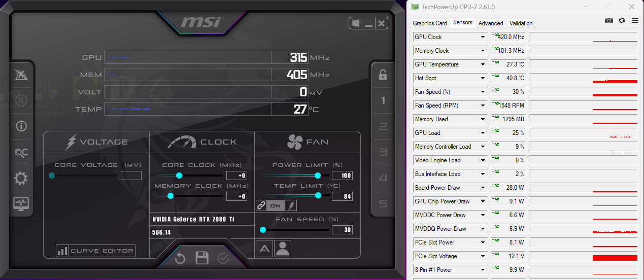Open the Fan Speed (RPM) sensor dropdown

tap(483, 106)
